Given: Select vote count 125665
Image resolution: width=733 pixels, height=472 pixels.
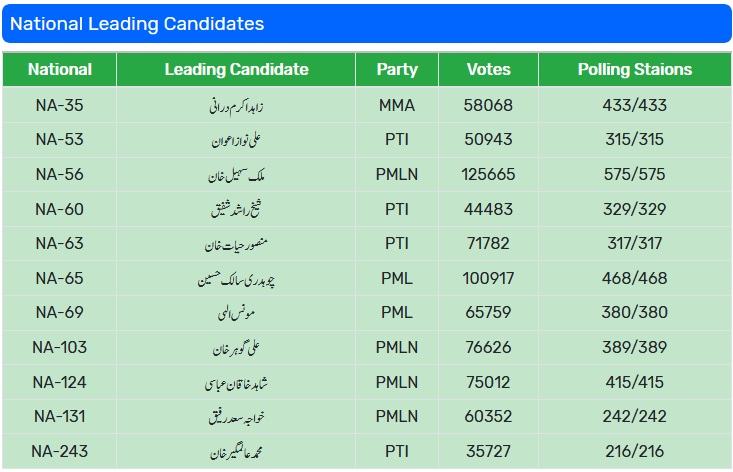Looking at the screenshot, I should (489, 174).
